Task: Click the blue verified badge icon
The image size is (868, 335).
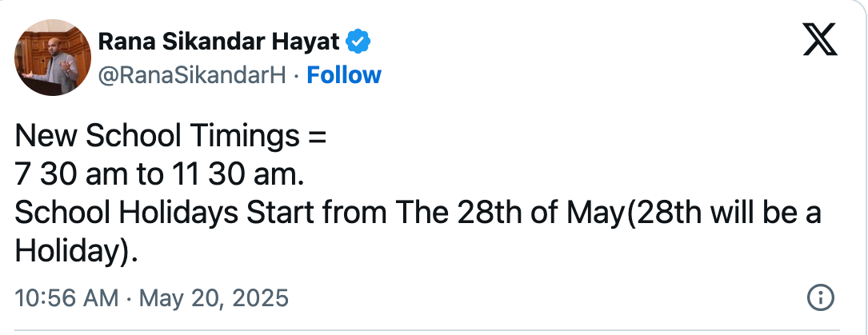Action: tap(356, 41)
